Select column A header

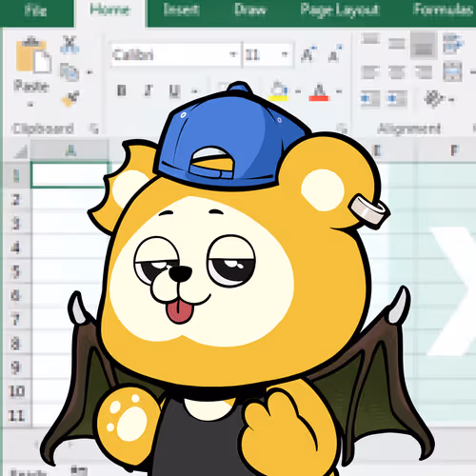coord(70,150)
